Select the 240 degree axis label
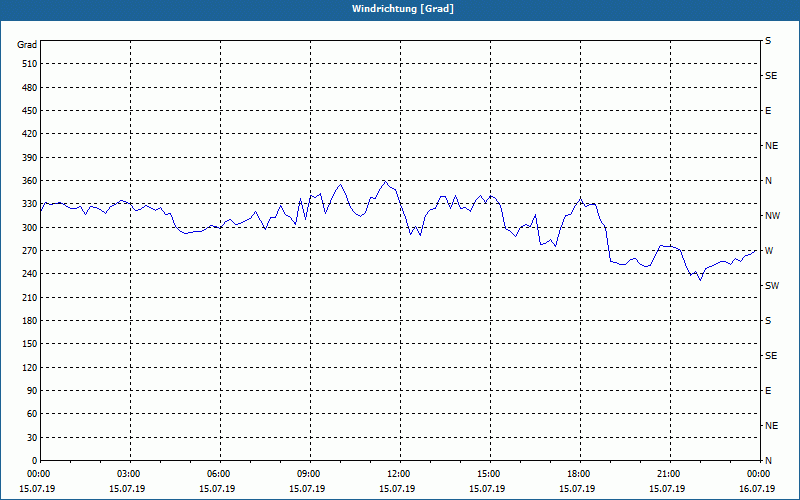 (30, 274)
